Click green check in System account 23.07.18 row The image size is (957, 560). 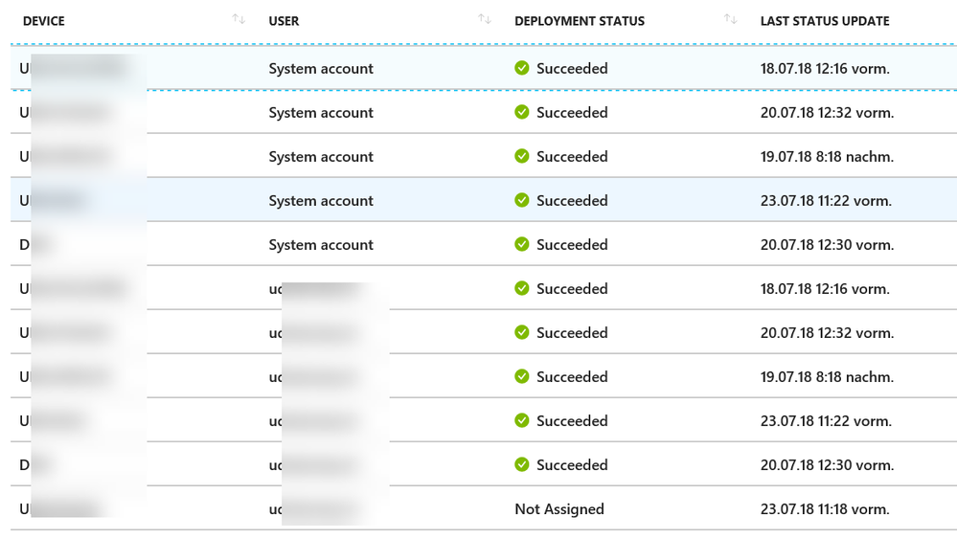pyautogui.click(x=522, y=200)
